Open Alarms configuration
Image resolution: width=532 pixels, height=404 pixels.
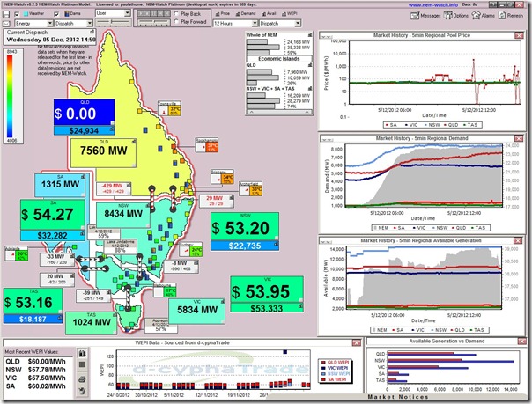[x=484, y=15]
